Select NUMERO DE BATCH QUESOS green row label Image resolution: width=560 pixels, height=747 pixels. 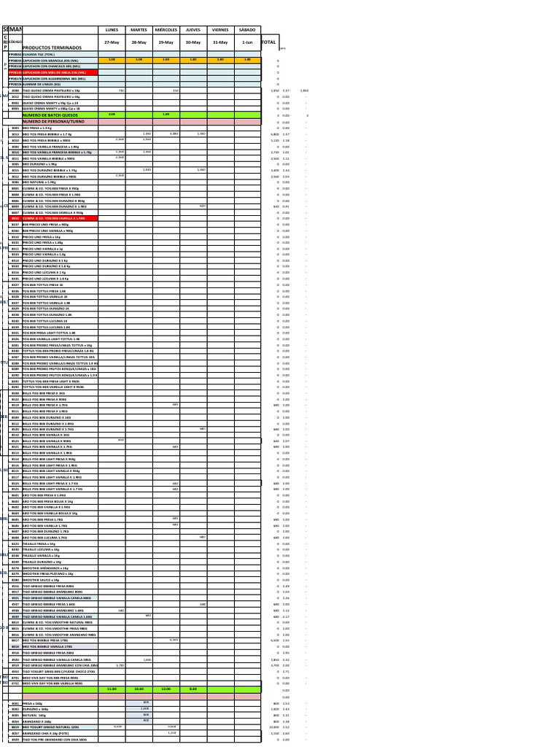pyautogui.click(x=60, y=115)
